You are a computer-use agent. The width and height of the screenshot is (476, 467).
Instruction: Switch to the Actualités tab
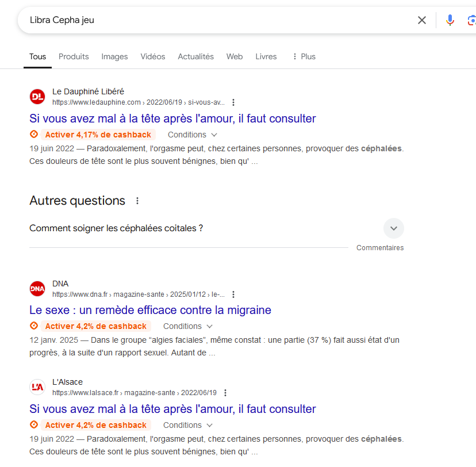[196, 57]
